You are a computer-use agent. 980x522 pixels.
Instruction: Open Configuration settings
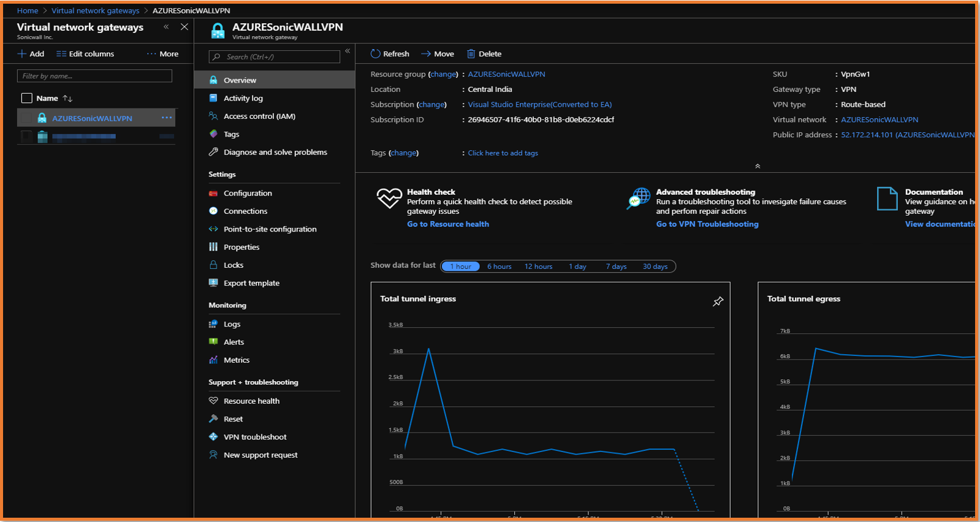248,193
